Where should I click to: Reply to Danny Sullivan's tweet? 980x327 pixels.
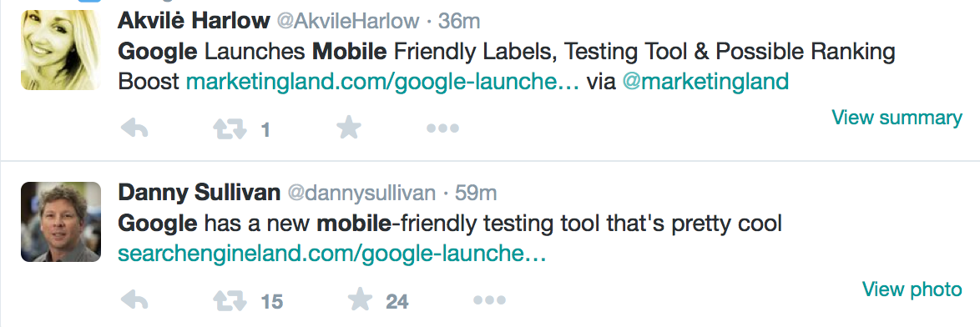[134, 301]
